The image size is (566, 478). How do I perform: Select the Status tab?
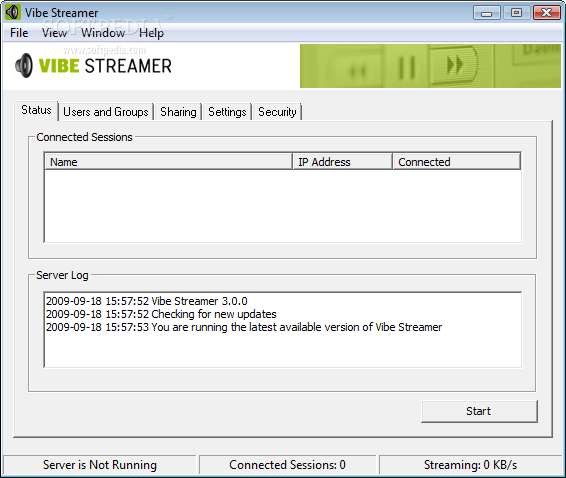point(36,110)
